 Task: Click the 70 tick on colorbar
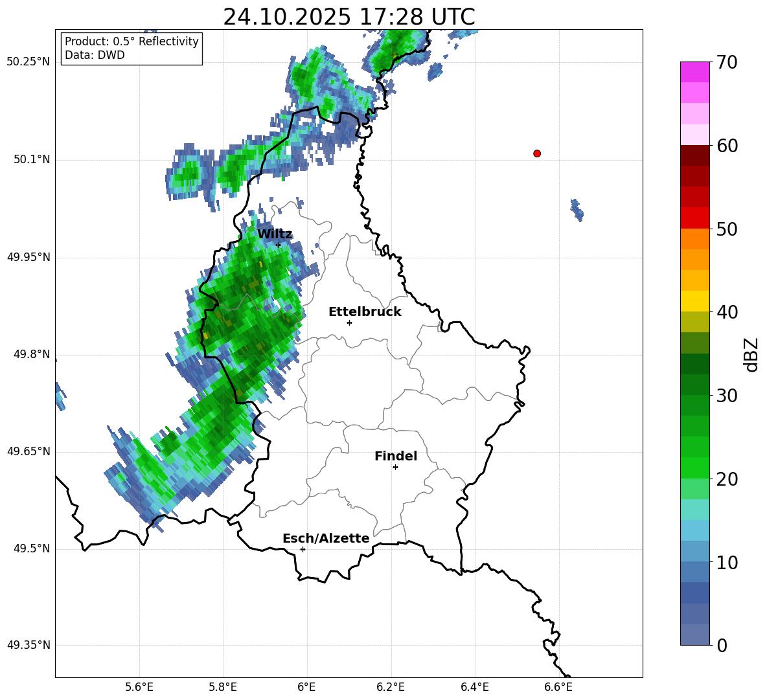[727, 63]
